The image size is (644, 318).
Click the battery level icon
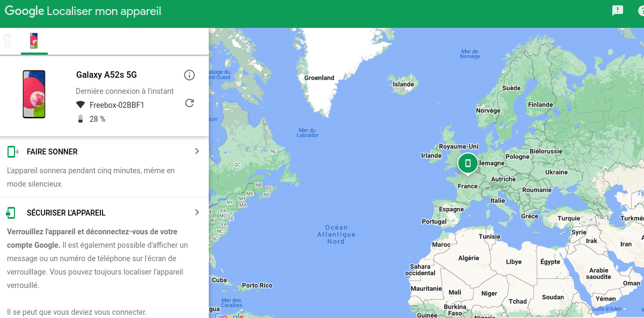tap(80, 119)
